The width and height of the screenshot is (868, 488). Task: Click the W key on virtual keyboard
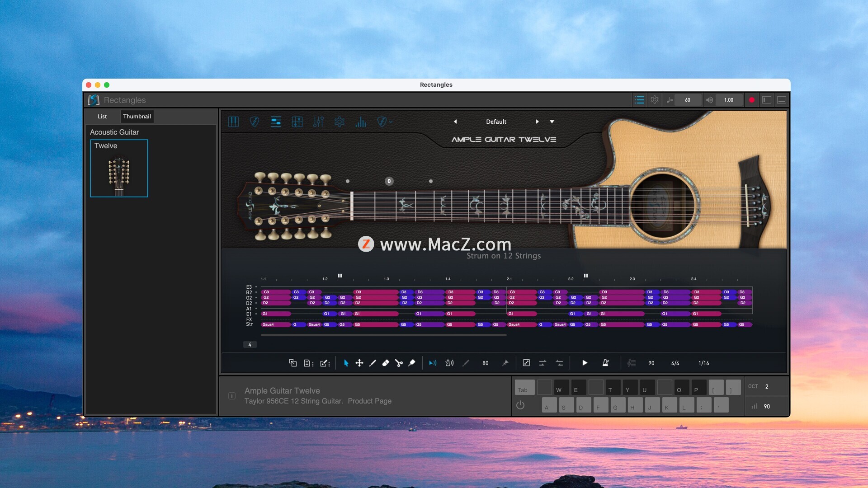pos(561,387)
